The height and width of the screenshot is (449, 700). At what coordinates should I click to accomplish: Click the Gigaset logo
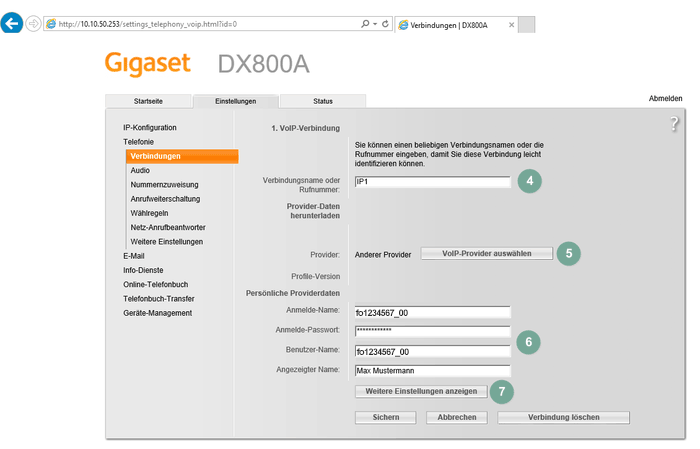148,64
